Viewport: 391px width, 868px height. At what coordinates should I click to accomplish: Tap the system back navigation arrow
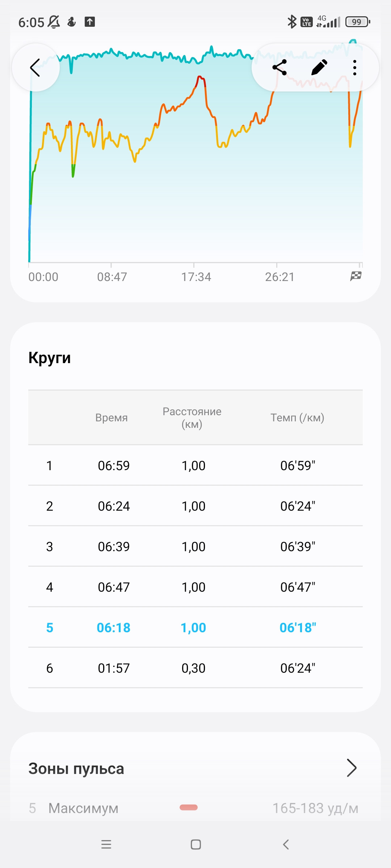pos(286,844)
